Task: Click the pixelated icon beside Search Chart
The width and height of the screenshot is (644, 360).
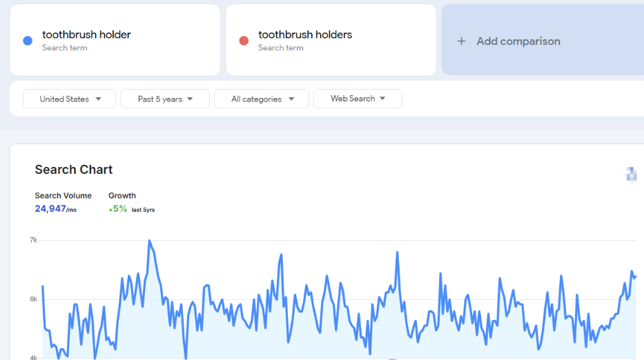Action: pos(631,174)
